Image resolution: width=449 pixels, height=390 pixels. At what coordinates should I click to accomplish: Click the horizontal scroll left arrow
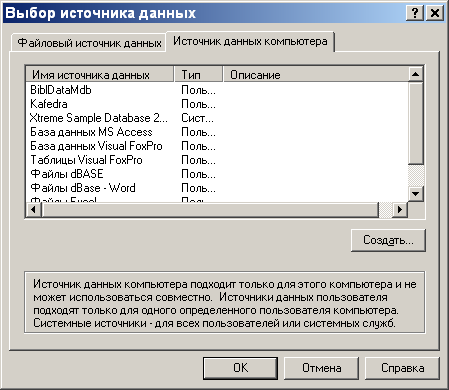pyautogui.click(x=34, y=210)
